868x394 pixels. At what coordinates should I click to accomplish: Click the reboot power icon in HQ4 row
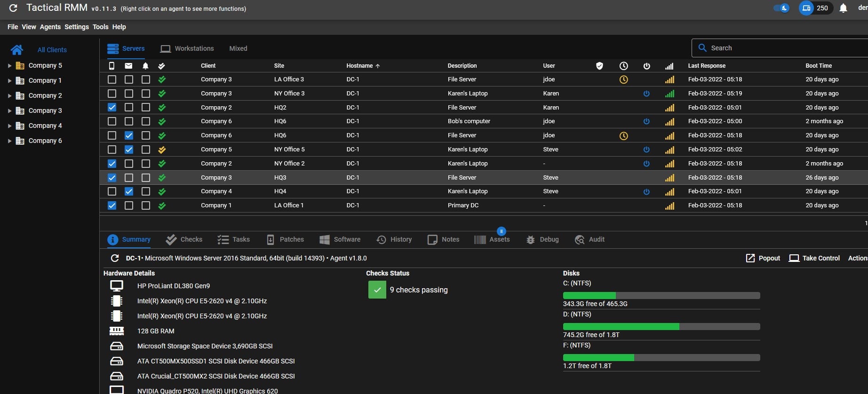[646, 191]
